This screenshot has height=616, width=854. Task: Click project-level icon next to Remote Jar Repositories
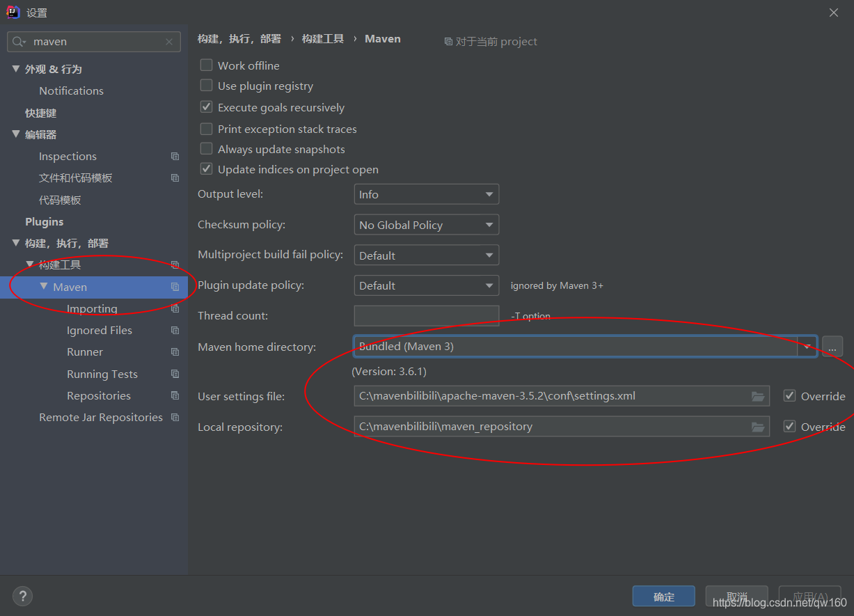[x=175, y=418]
